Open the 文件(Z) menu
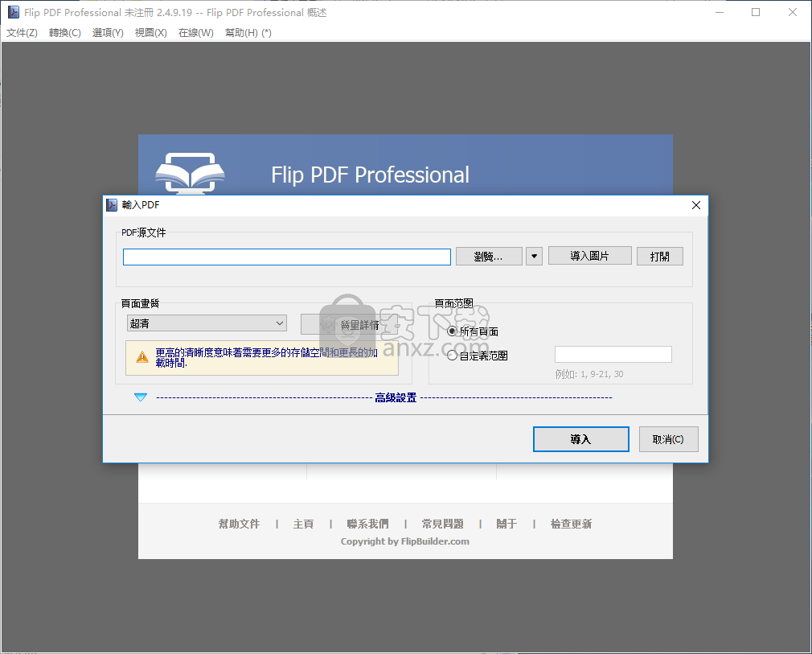 (22, 33)
